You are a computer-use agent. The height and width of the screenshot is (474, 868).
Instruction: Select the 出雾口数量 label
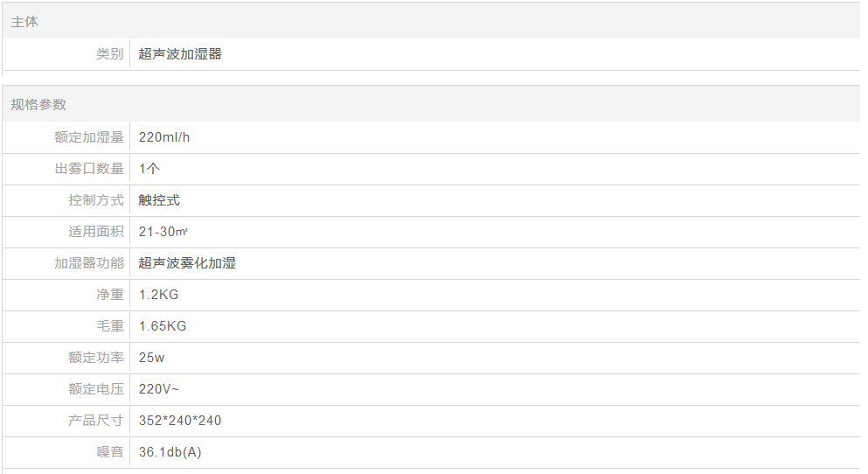(89, 169)
